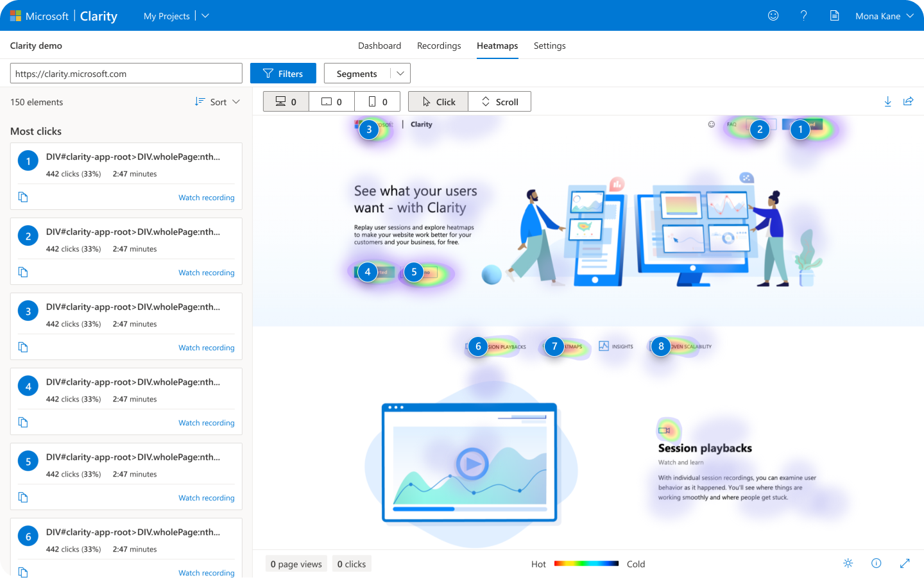Click the Filters button
This screenshot has height=578, width=924.
[x=283, y=73]
